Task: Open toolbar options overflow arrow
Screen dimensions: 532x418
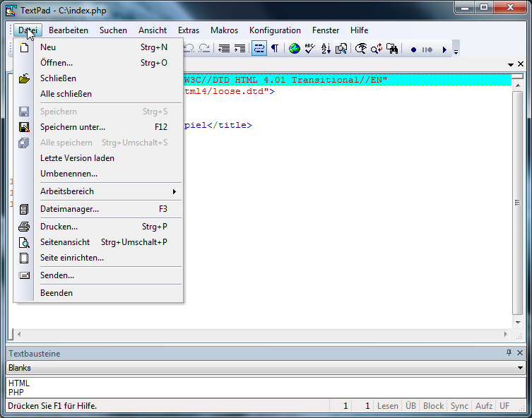Action: tap(456, 52)
